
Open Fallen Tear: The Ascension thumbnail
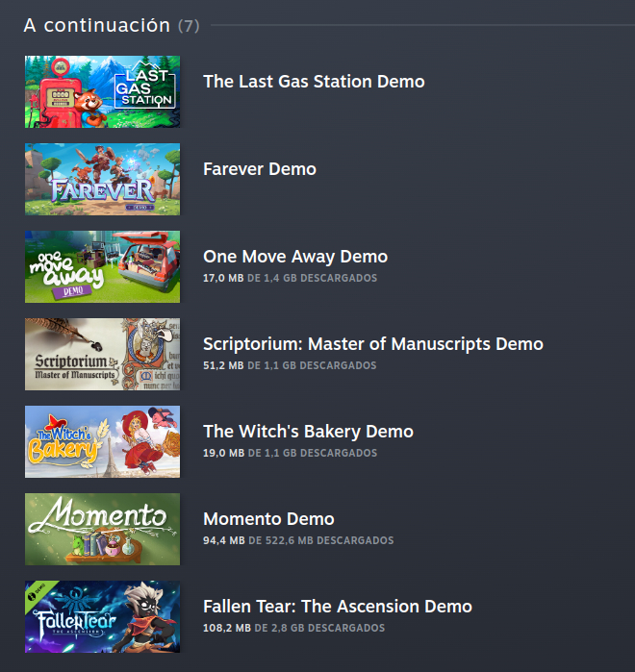[x=103, y=616]
